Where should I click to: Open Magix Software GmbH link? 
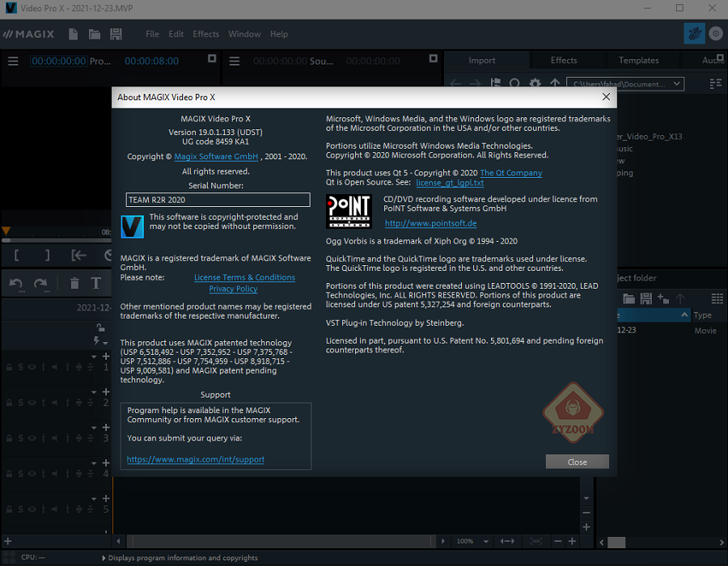click(x=216, y=156)
